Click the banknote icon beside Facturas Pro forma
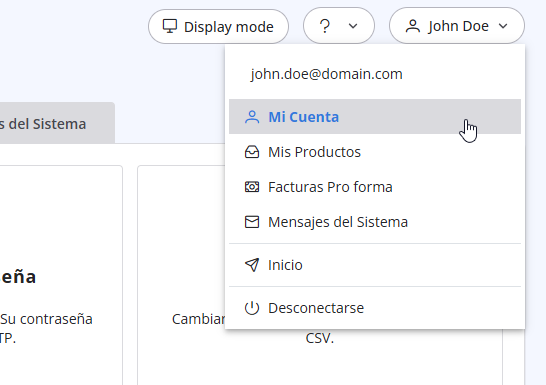Image resolution: width=546 pixels, height=385 pixels. (x=252, y=187)
